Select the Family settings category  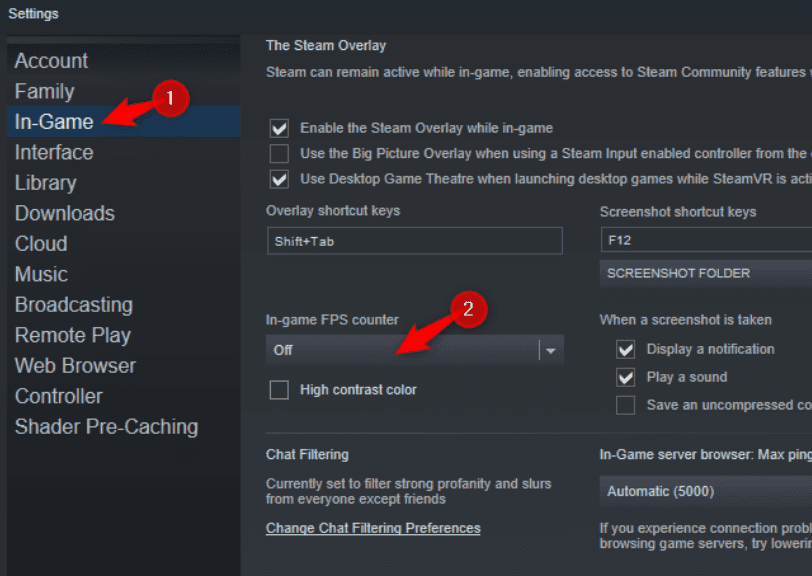click(44, 92)
